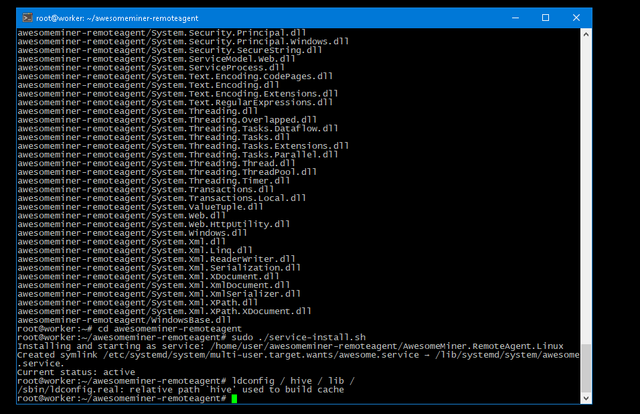Click the command 'cd awesomeminer-remoteagent'
The width and height of the screenshot is (640, 414).
170,329
